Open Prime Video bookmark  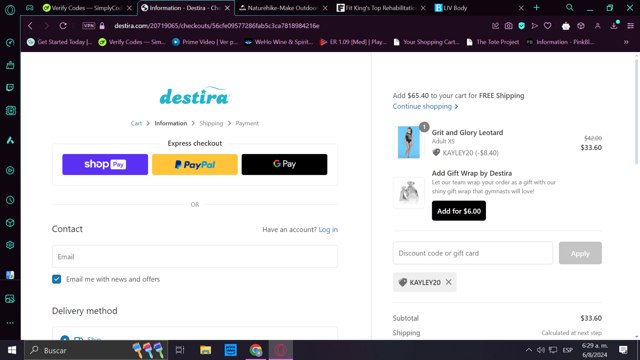pos(205,42)
